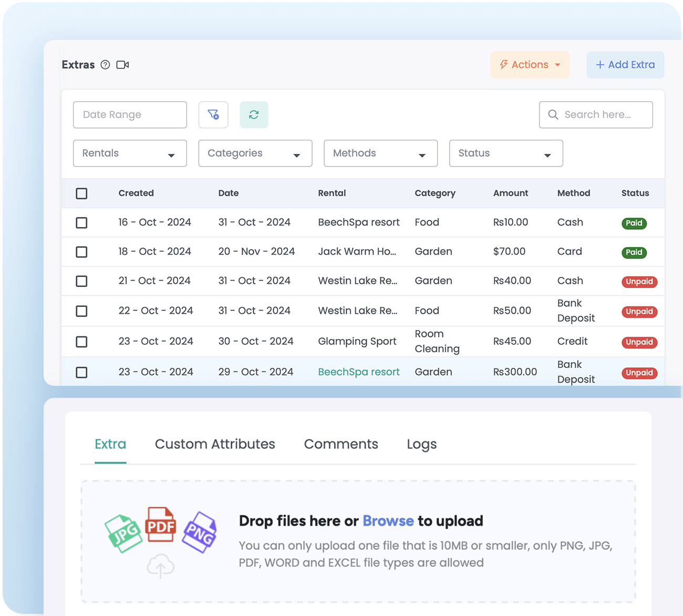Viewport: 683px width, 616px height.
Task: Click the Browse link to upload
Action: [388, 521]
